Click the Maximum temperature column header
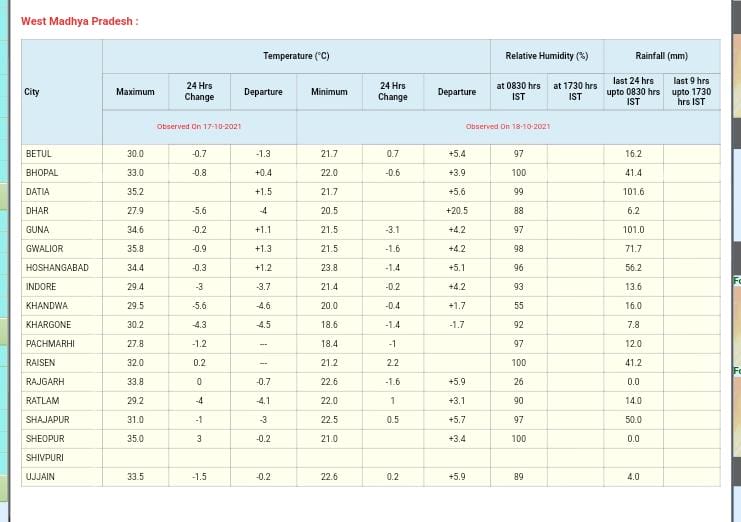This screenshot has height=522, width=741. tap(135, 92)
